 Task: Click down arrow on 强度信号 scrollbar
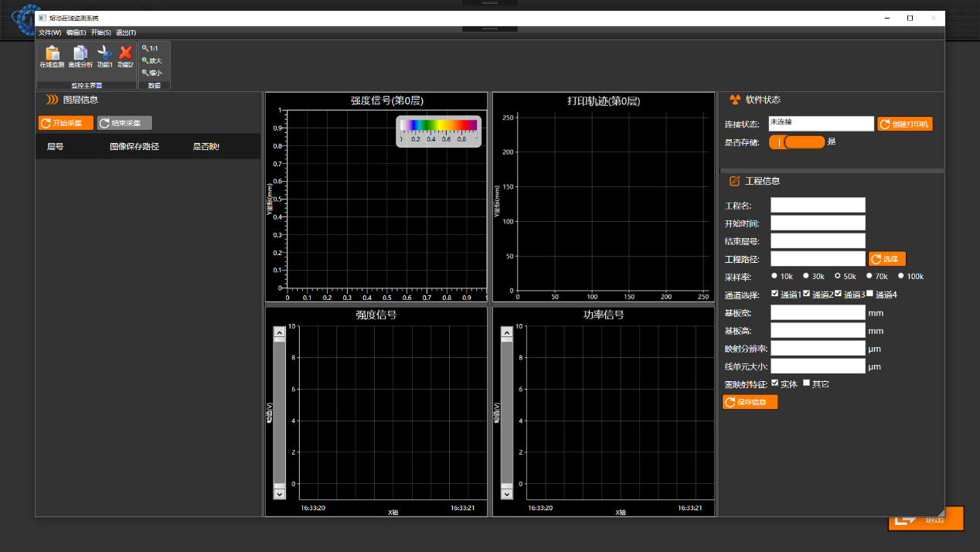click(x=279, y=493)
